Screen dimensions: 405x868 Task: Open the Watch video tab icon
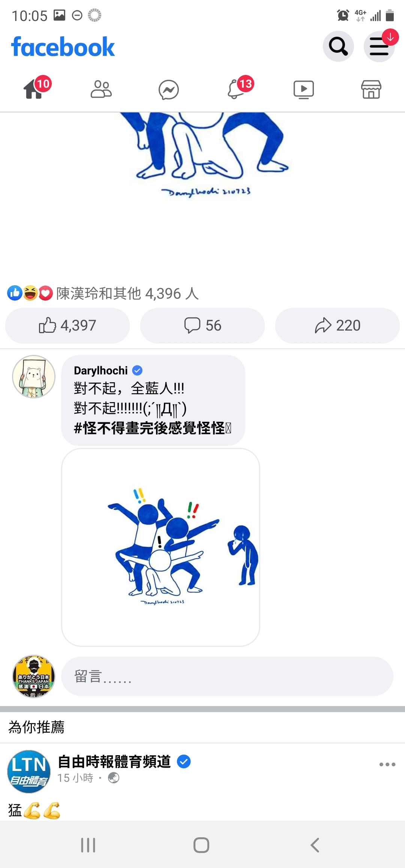point(304,90)
